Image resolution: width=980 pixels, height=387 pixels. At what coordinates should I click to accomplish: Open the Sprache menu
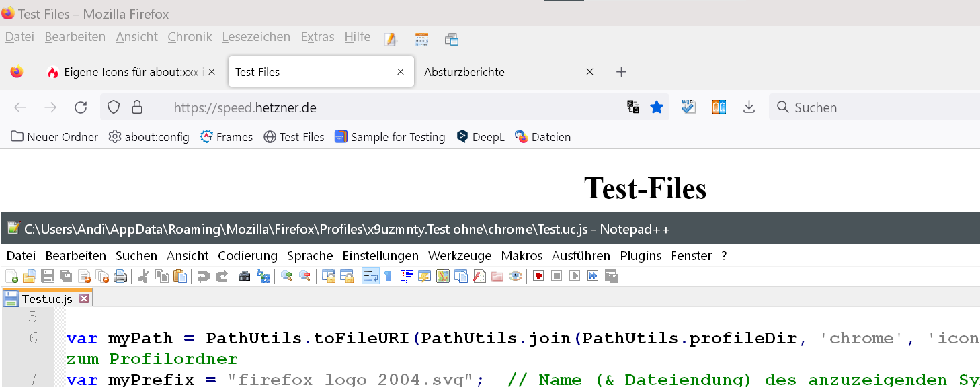click(310, 255)
